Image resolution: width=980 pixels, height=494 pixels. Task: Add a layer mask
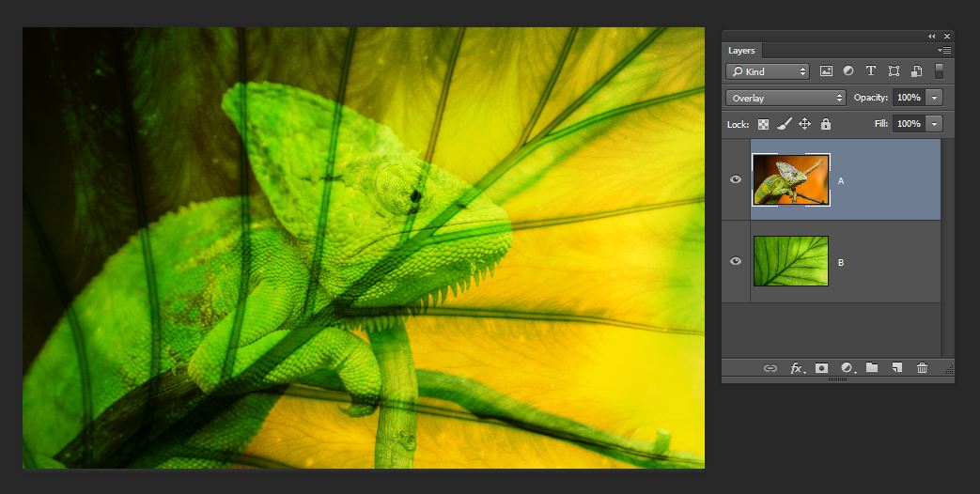click(822, 368)
